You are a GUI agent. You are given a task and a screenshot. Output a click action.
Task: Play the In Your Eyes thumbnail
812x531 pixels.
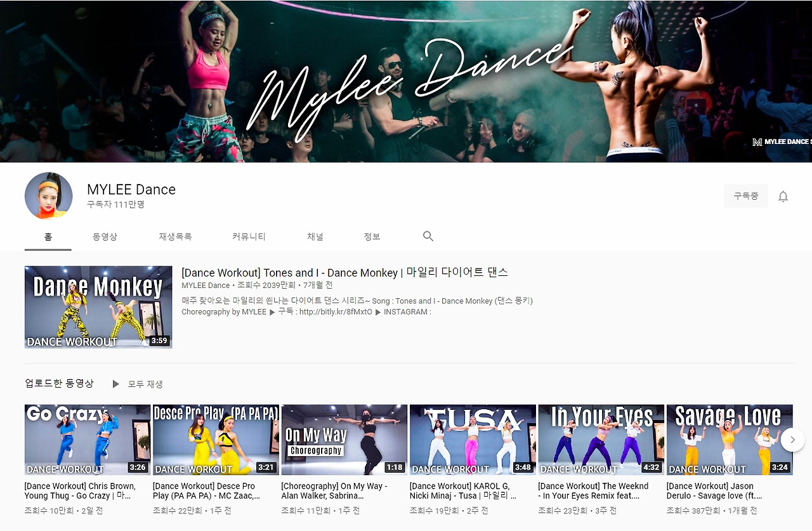pos(601,440)
